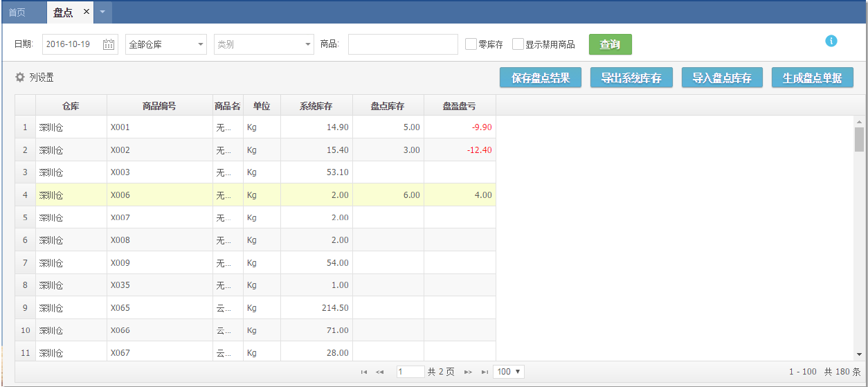Select product code X066 cell
868x387 pixels.
tap(160, 330)
